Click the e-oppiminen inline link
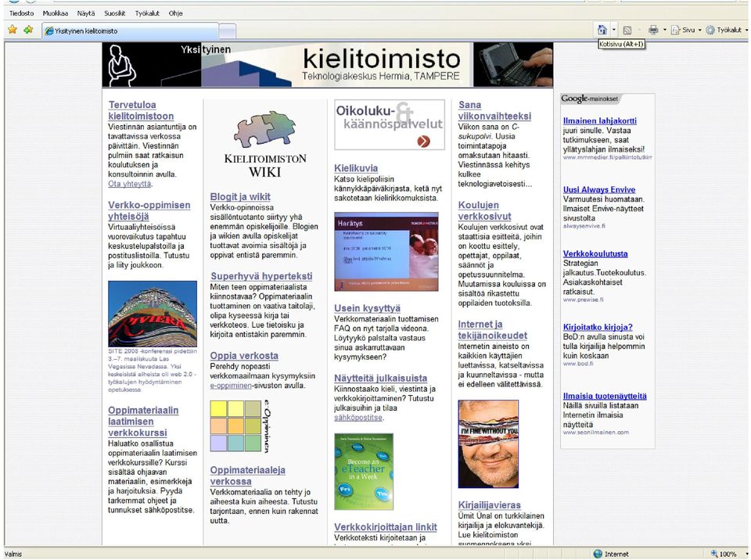 [230, 385]
